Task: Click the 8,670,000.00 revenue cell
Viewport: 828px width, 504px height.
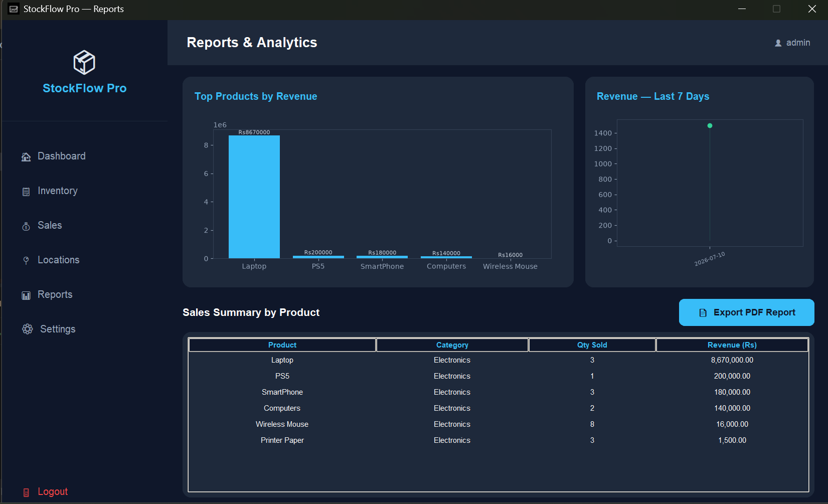Action: (x=732, y=360)
